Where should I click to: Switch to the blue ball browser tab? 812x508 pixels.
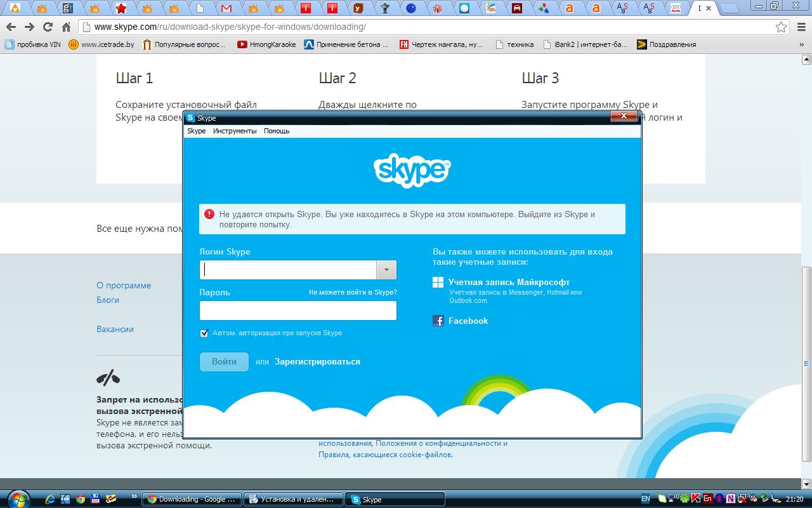411,8
